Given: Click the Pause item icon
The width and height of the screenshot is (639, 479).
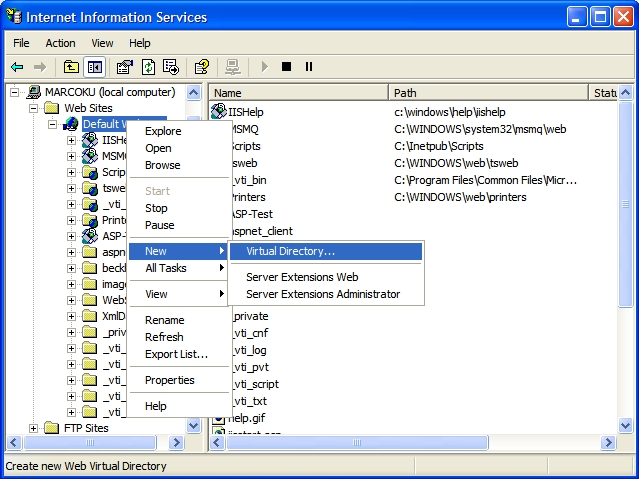Looking at the screenshot, I should coord(309,66).
